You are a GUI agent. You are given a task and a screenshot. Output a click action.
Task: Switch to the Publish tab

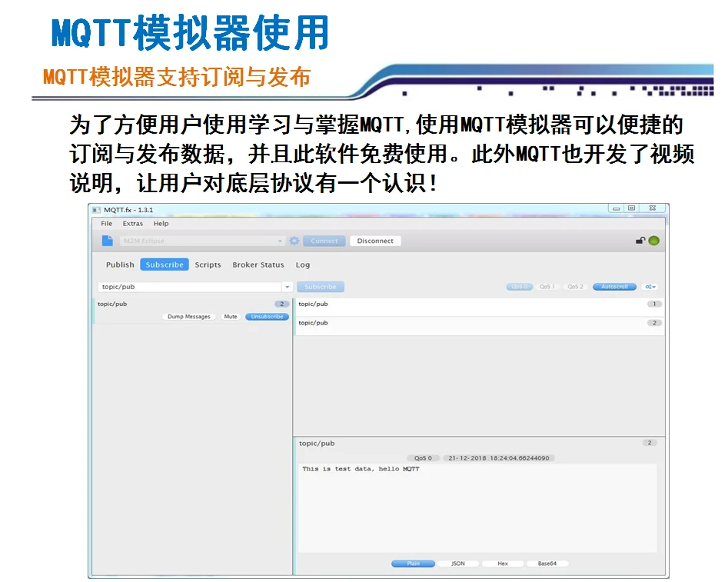(x=120, y=264)
